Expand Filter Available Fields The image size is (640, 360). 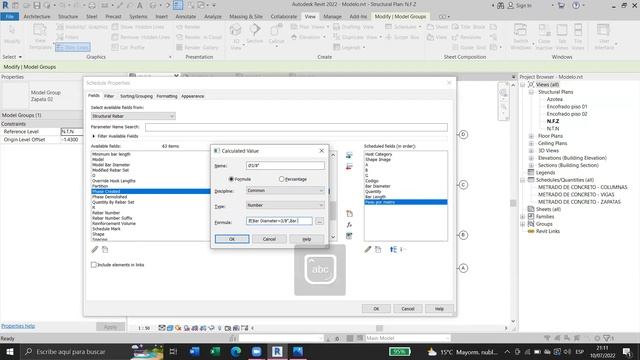click(x=94, y=136)
